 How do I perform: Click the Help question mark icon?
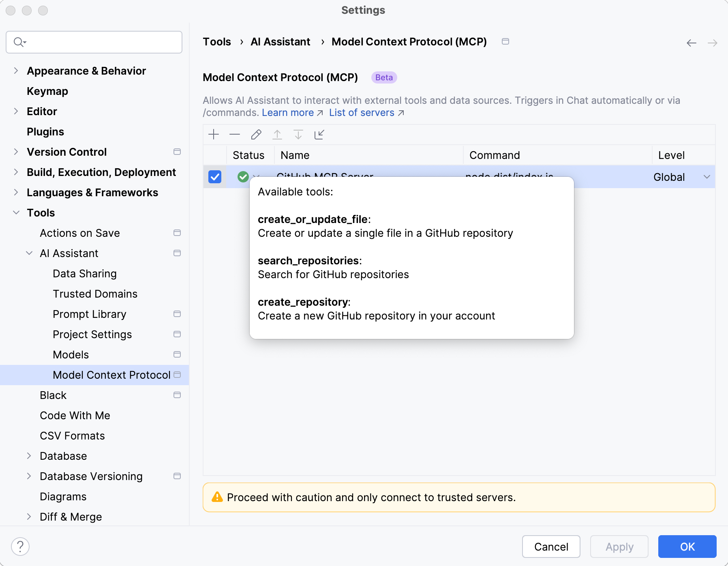click(20, 547)
